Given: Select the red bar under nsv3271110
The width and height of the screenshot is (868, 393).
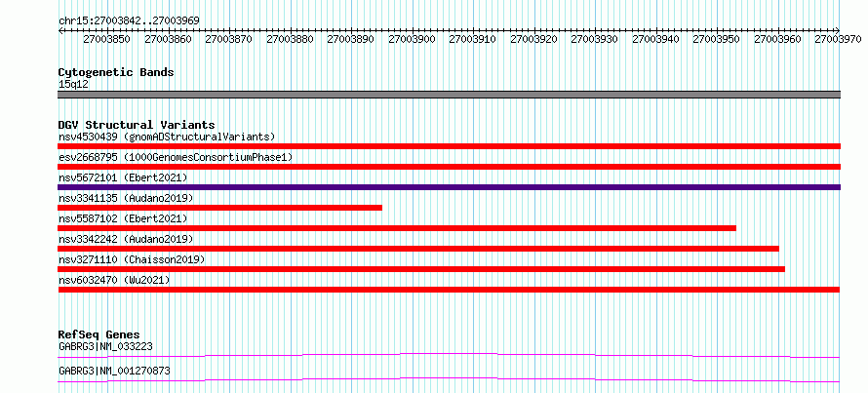Looking at the screenshot, I should click(x=421, y=269).
